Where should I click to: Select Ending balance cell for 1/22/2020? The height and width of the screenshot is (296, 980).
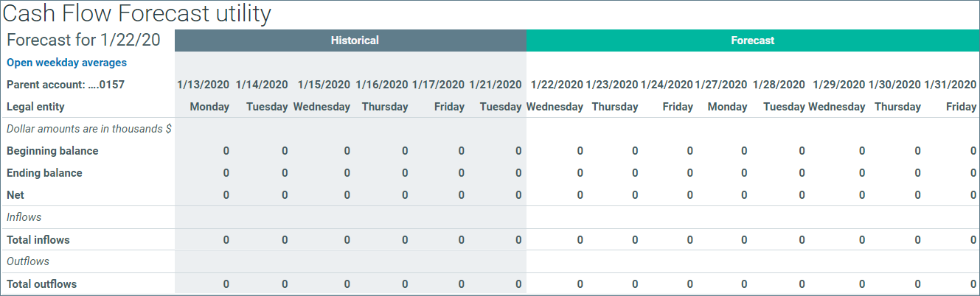(580, 173)
